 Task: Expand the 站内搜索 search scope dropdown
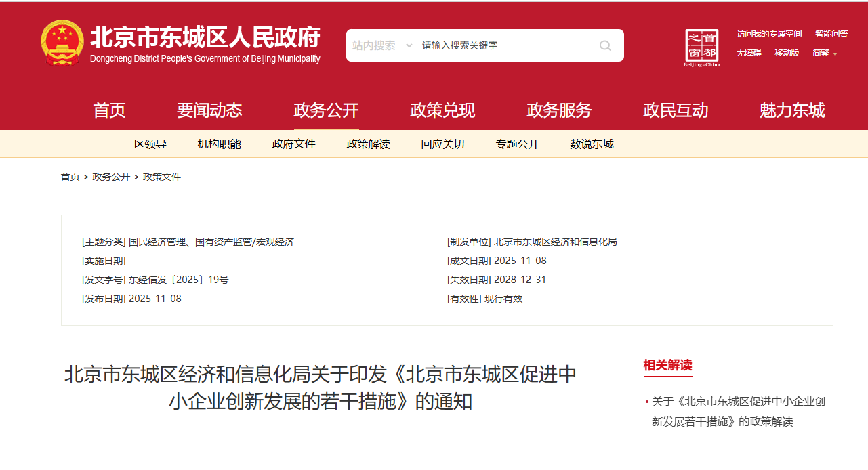coord(381,45)
